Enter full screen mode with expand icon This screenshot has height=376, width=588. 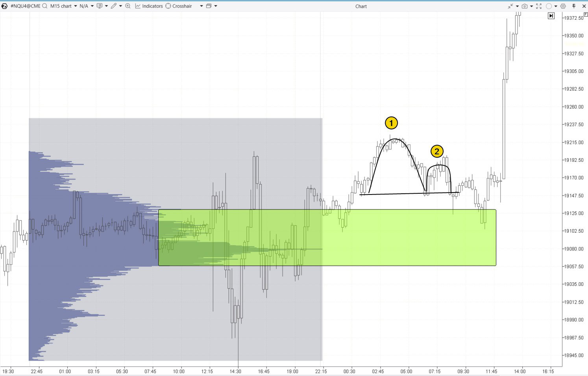[538, 6]
